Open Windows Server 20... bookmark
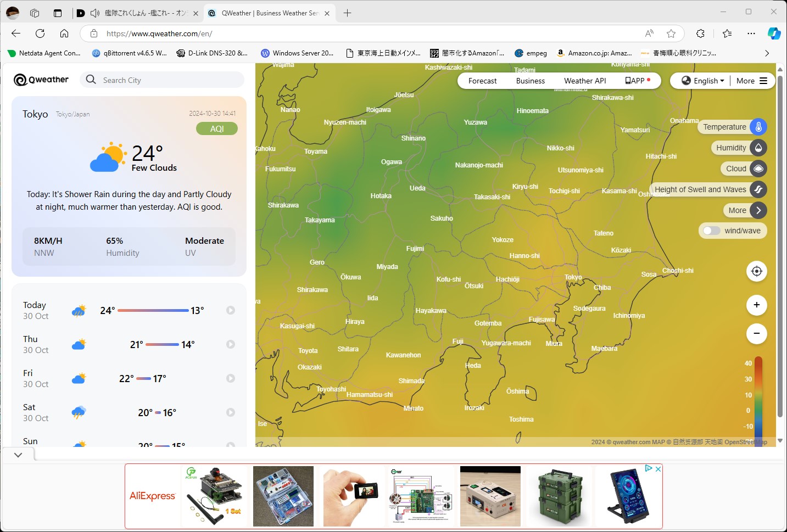The image size is (787, 532). coord(297,53)
